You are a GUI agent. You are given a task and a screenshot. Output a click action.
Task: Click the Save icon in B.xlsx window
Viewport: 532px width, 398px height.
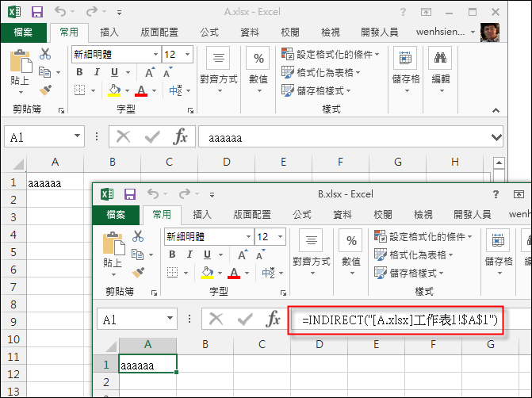click(130, 194)
